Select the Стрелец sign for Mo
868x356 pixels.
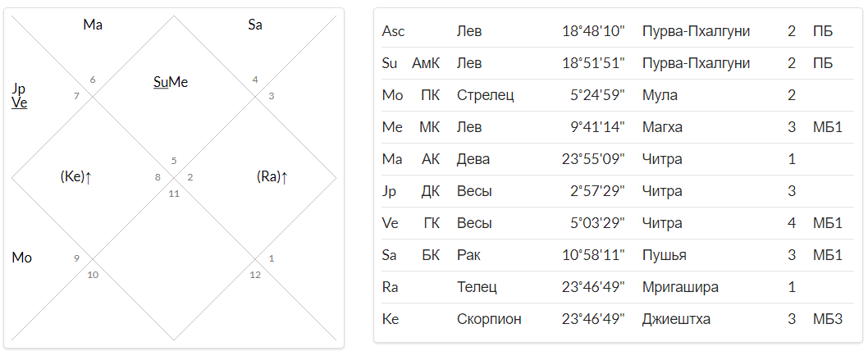click(486, 95)
